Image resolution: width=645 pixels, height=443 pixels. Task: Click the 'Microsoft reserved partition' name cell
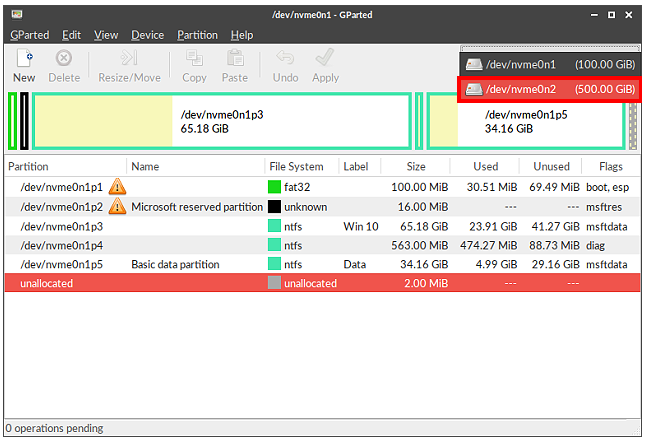coord(197,207)
